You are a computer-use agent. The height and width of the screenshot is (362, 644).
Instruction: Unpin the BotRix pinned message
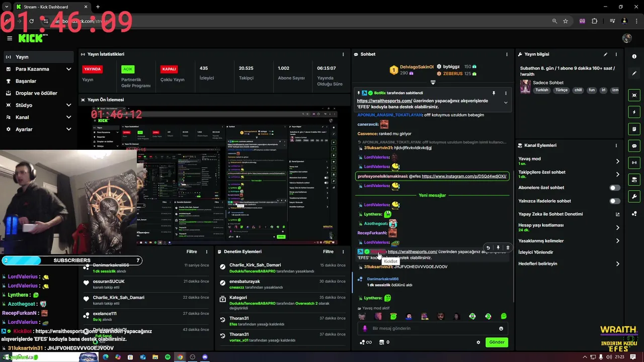point(494,93)
